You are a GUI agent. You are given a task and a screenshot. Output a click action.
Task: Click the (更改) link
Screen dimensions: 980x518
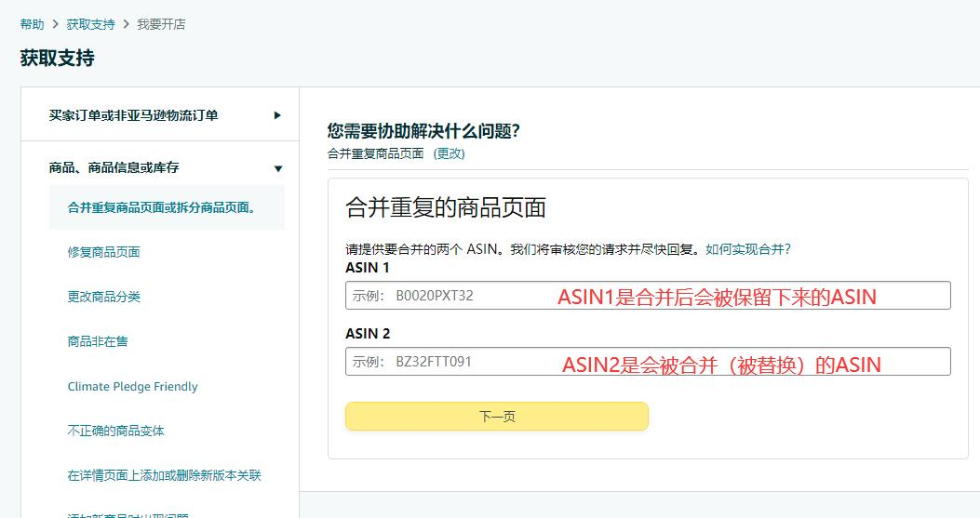449,153
